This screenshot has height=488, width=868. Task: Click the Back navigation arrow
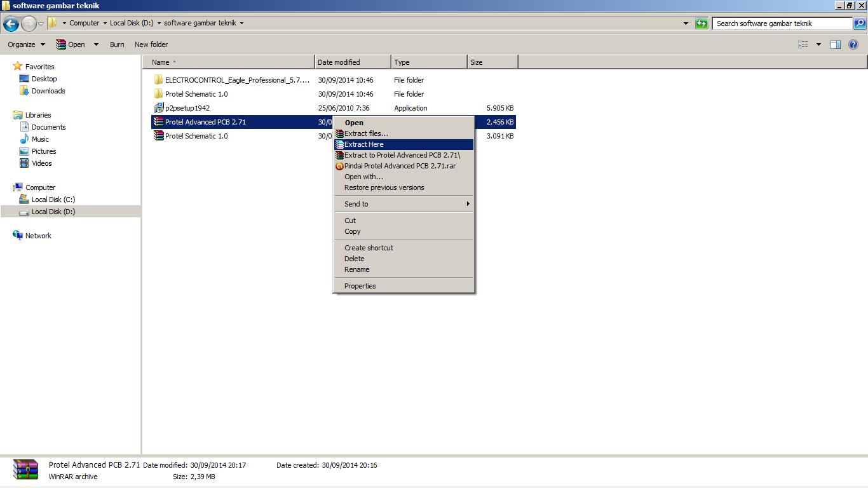pyautogui.click(x=11, y=24)
